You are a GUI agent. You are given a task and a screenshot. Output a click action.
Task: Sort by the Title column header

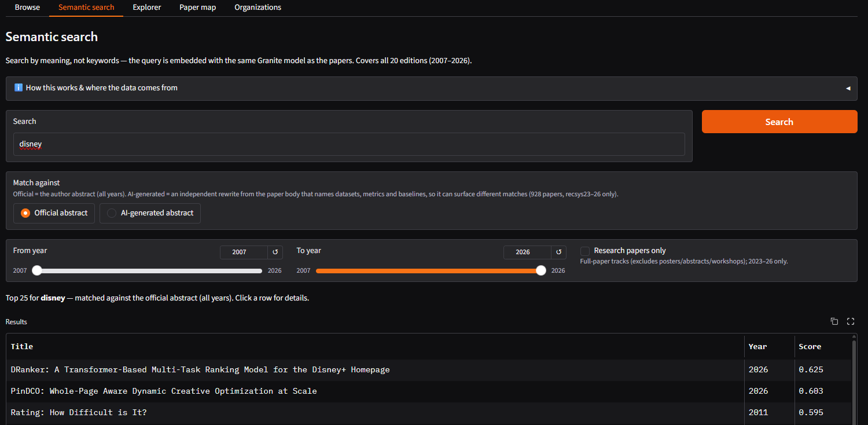coord(375,346)
